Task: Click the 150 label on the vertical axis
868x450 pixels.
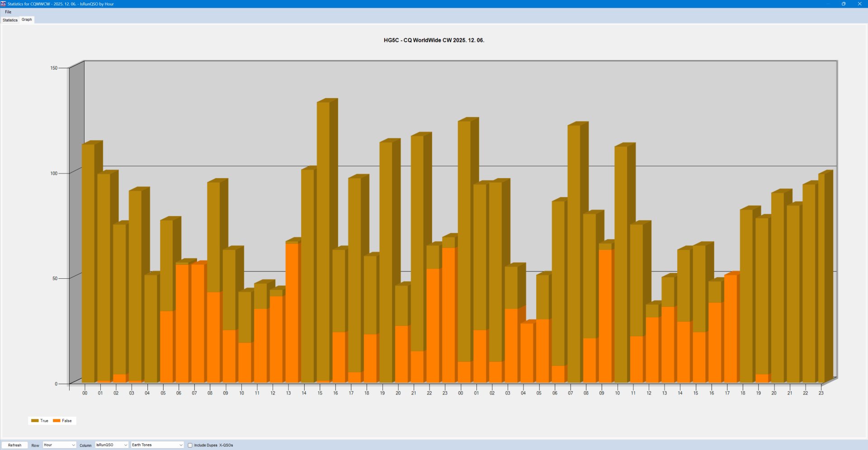Action: 54,68
